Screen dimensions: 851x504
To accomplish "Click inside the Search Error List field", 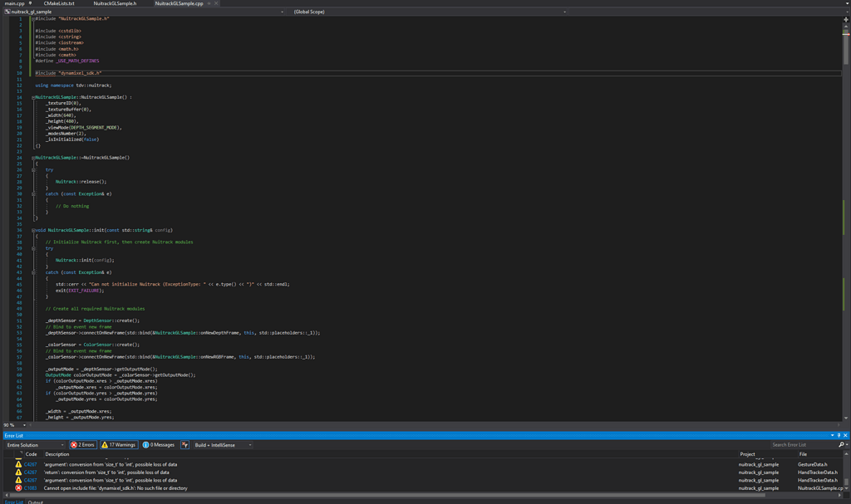I will tap(798, 444).
